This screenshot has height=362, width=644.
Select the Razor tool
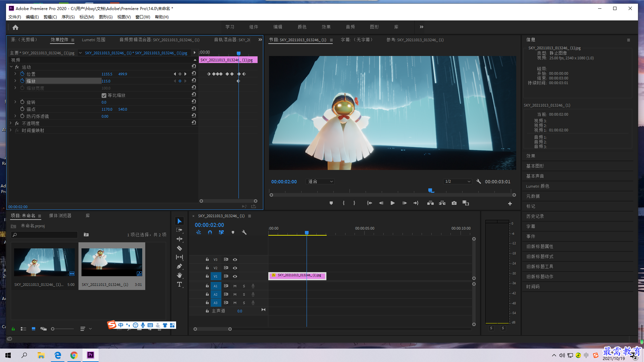coord(179,248)
